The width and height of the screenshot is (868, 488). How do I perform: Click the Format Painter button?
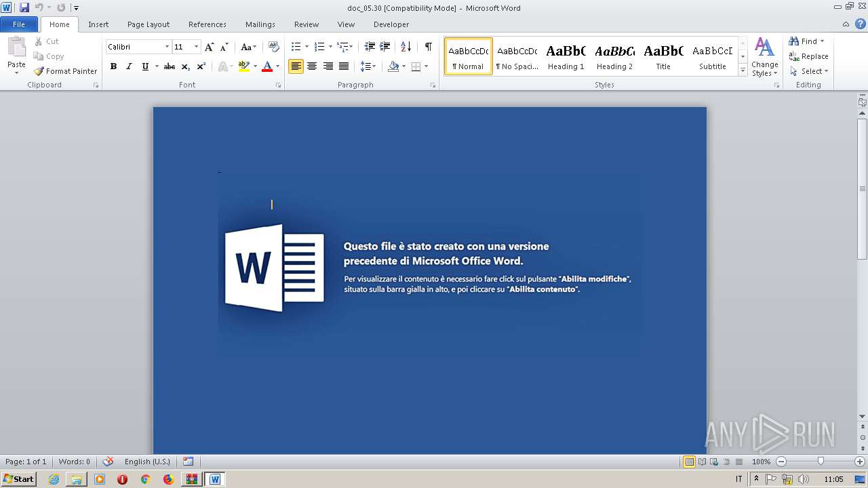[65, 71]
